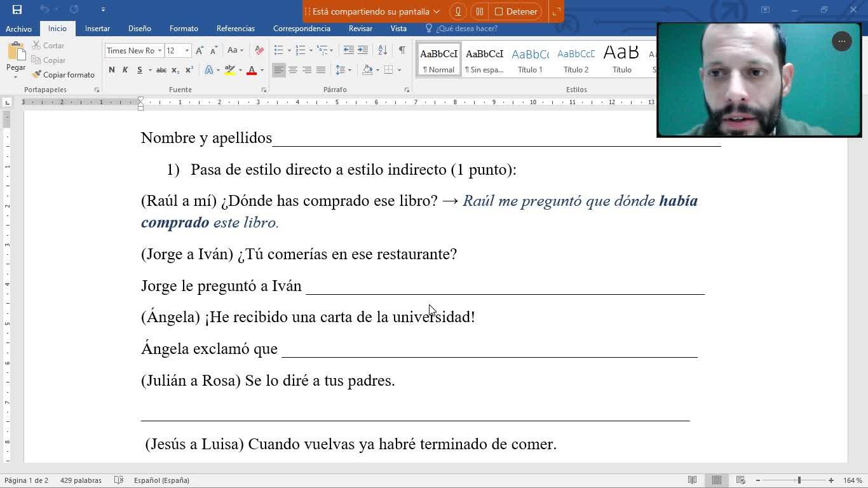Toggle justify alignment
The width and height of the screenshot is (868, 488).
click(x=321, y=70)
